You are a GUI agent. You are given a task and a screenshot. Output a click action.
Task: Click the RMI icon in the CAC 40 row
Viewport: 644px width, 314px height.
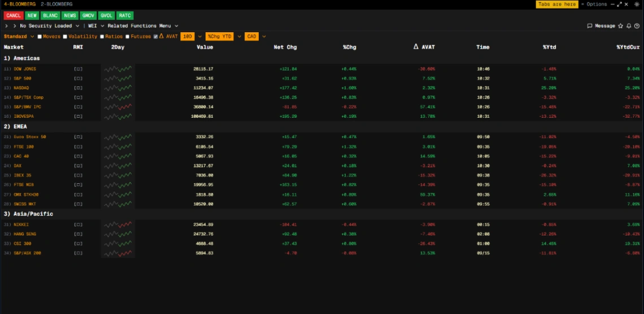click(x=78, y=156)
